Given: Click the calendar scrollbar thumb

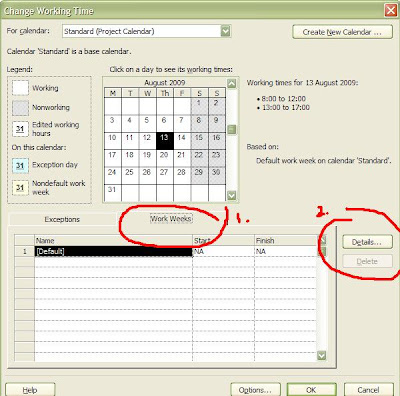Looking at the screenshot, I should (232, 129).
